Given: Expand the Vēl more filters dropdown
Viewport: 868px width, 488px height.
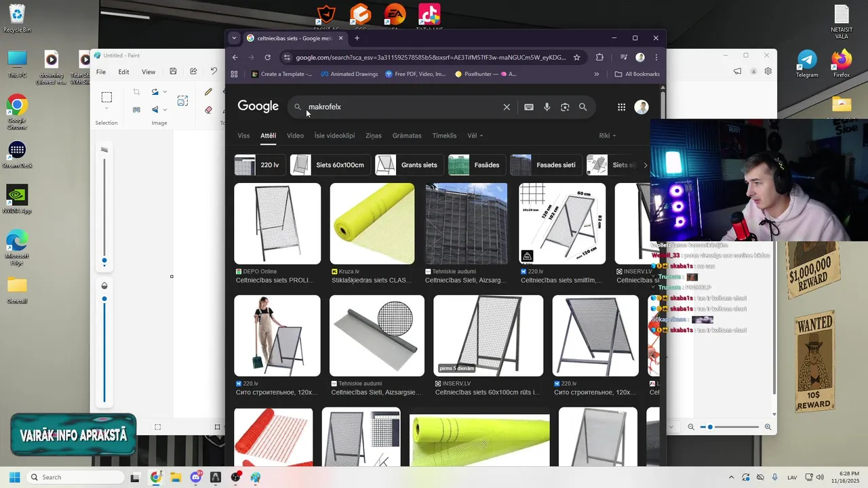Looking at the screenshot, I should (475, 136).
